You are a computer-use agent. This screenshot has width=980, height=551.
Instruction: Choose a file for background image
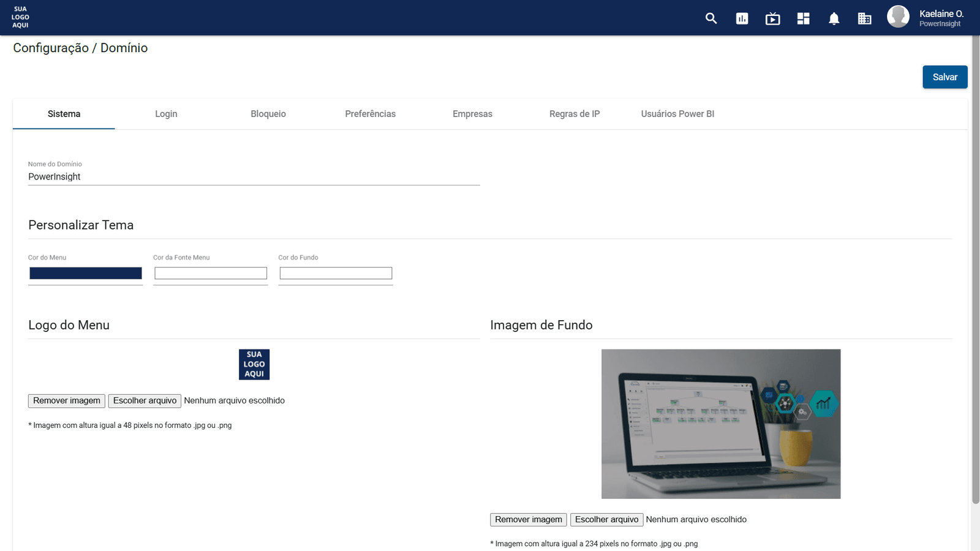pyautogui.click(x=606, y=519)
